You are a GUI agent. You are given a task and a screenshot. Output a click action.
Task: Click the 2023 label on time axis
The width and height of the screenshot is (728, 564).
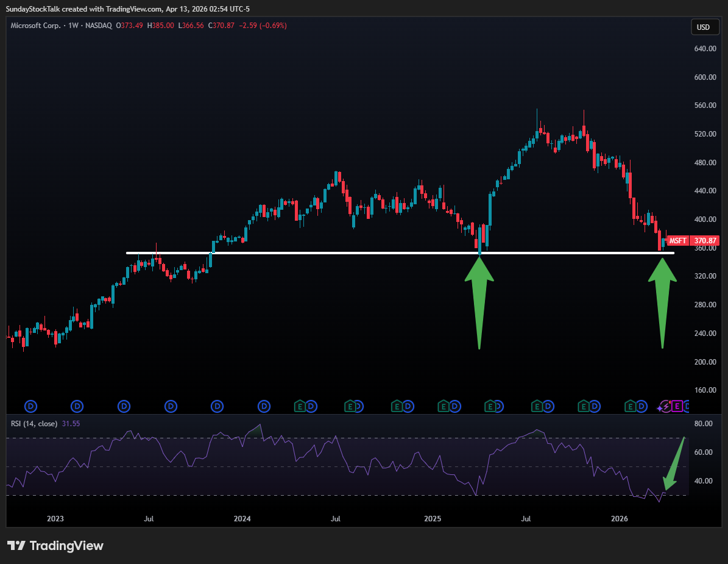(x=55, y=518)
